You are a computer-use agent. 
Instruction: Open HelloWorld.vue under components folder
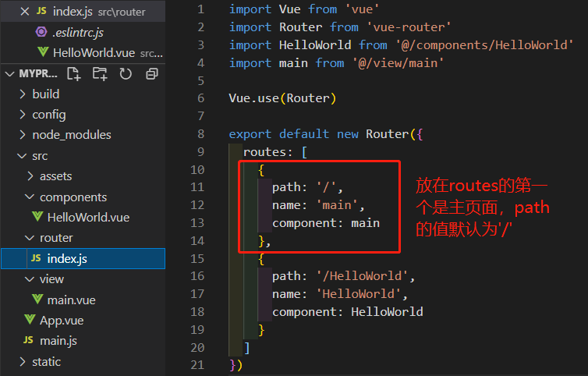(88, 218)
